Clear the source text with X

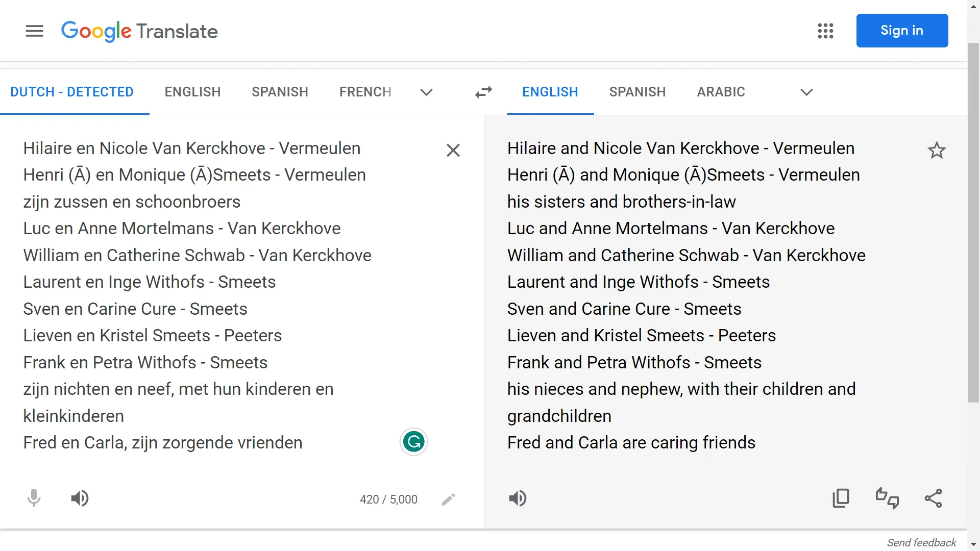[x=453, y=151]
